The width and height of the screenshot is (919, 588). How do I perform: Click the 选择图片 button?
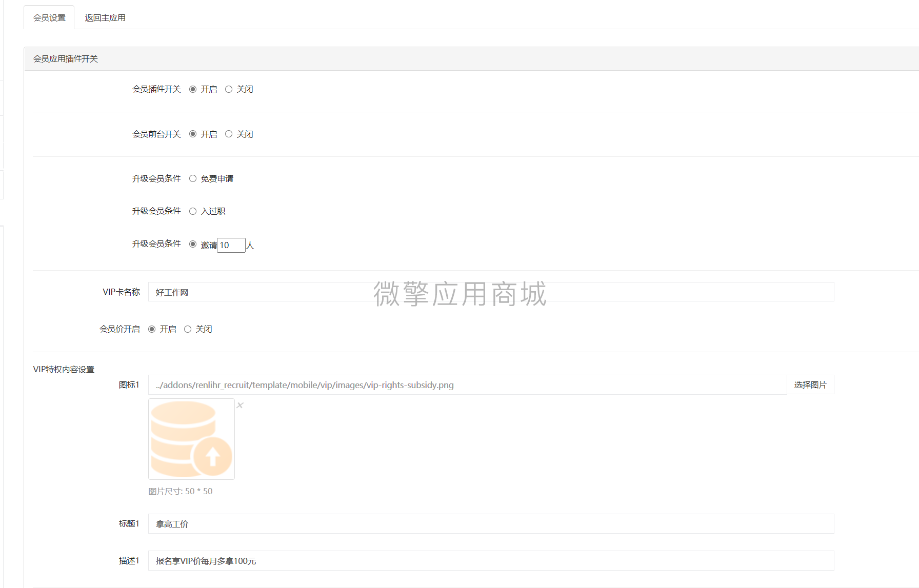click(810, 384)
